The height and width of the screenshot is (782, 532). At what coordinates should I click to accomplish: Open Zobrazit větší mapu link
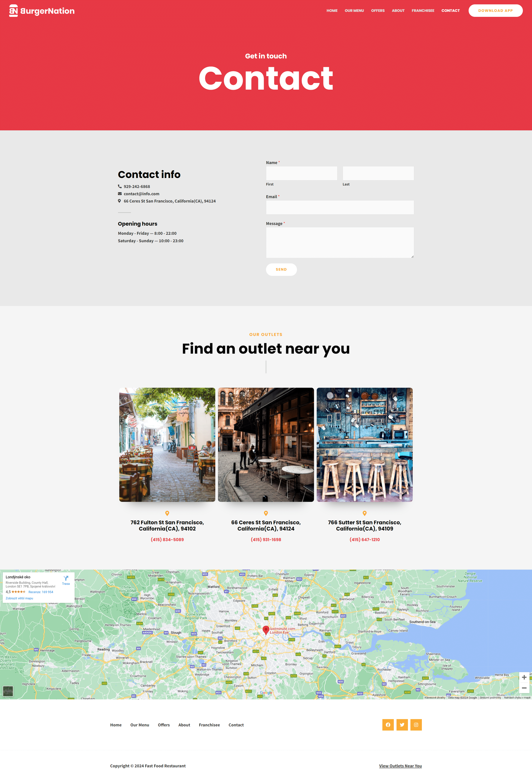point(20,598)
